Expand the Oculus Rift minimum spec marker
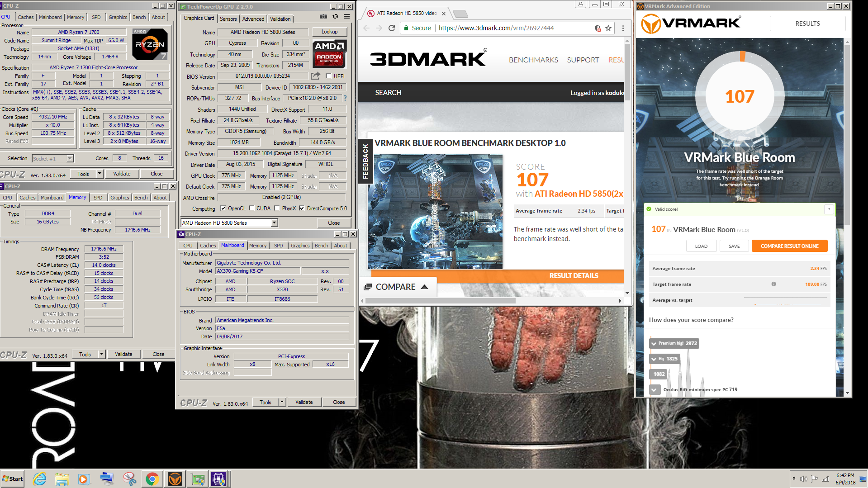The height and width of the screenshot is (488, 868). pos(655,389)
